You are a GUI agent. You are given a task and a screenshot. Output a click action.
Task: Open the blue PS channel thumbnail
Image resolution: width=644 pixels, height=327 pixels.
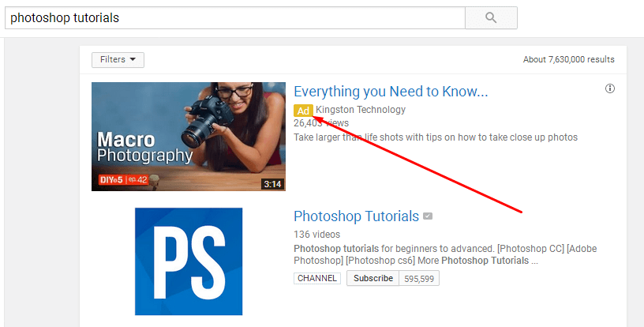point(189,261)
